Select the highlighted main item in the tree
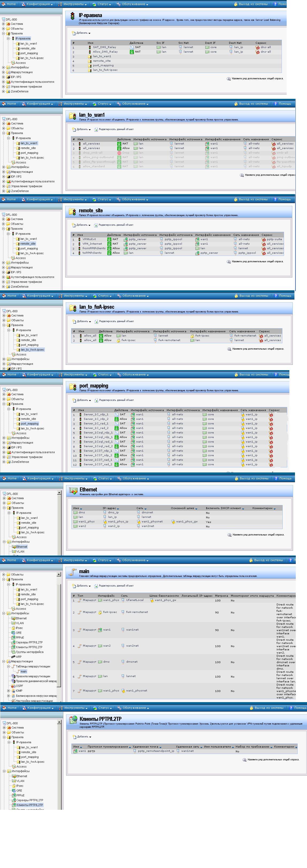307x868 pixels. pyautogui.click(x=23, y=671)
